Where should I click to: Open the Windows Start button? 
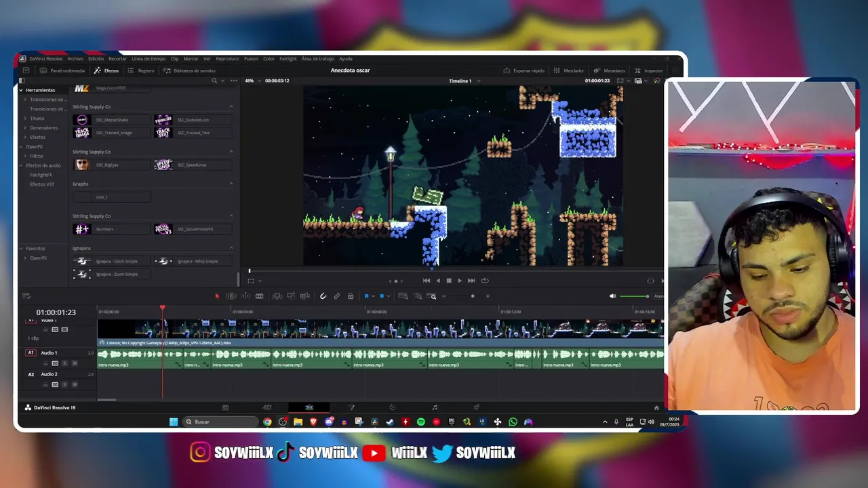174,422
